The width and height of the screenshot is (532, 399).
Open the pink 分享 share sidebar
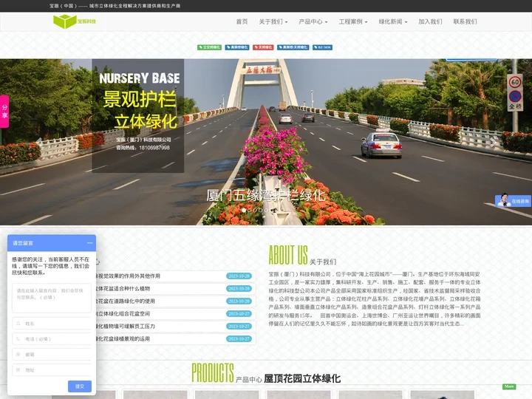click(x=4, y=112)
